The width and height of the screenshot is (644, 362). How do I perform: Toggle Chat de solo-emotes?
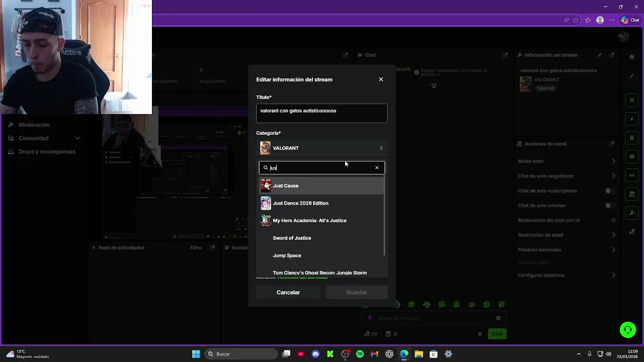click(610, 205)
